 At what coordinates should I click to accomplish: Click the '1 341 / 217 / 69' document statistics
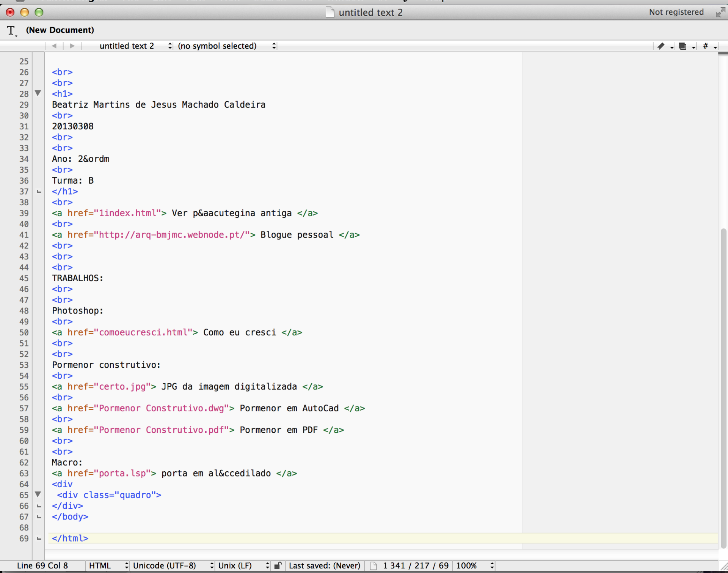pyautogui.click(x=416, y=565)
